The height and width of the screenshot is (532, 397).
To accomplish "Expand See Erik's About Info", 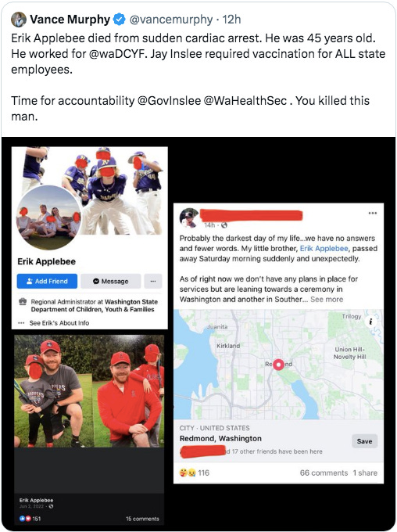I will (x=59, y=323).
